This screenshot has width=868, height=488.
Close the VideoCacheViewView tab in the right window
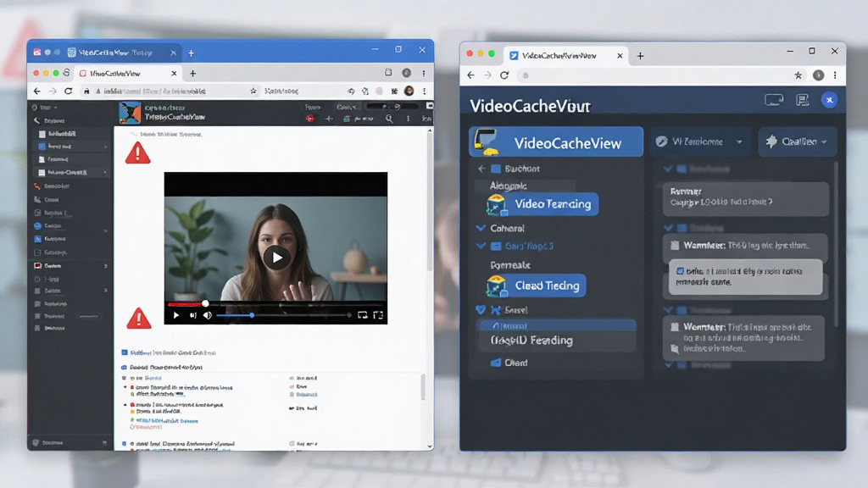click(x=620, y=55)
